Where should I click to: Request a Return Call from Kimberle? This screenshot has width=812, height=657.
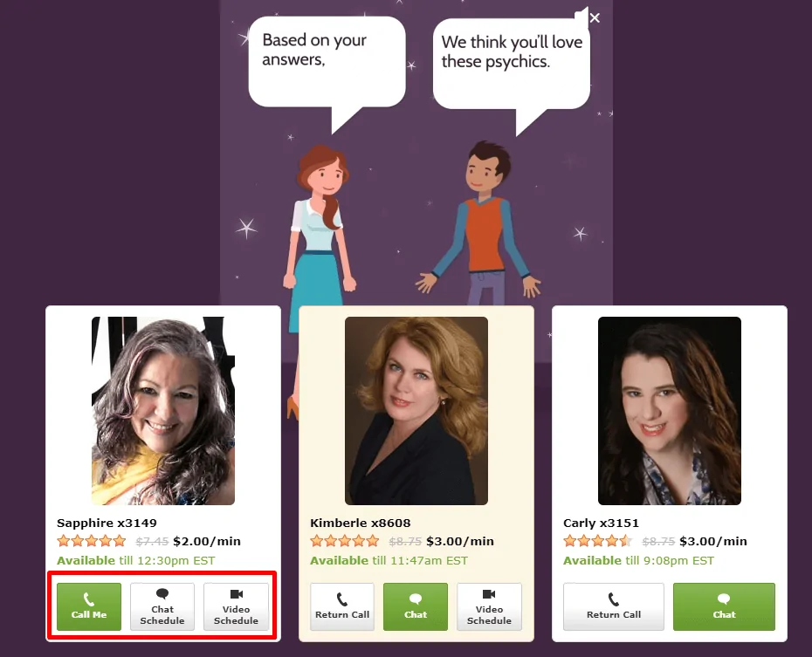tap(342, 606)
